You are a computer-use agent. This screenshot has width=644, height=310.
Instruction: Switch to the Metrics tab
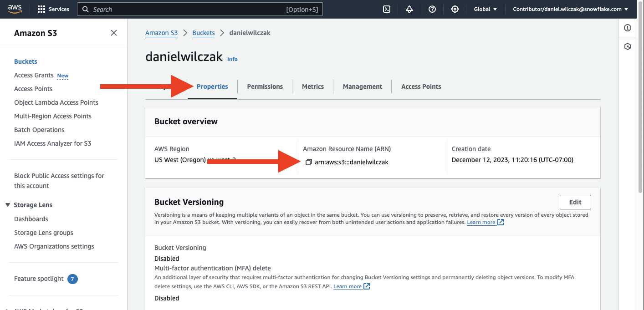[313, 86]
